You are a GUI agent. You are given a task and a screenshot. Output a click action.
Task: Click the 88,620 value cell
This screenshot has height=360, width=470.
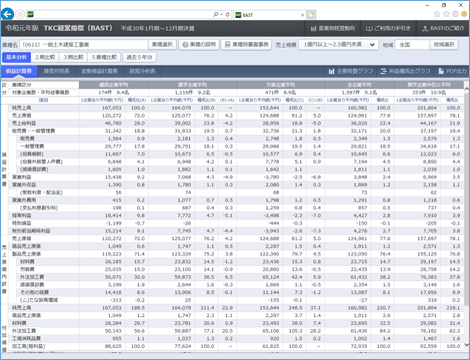coord(113,346)
